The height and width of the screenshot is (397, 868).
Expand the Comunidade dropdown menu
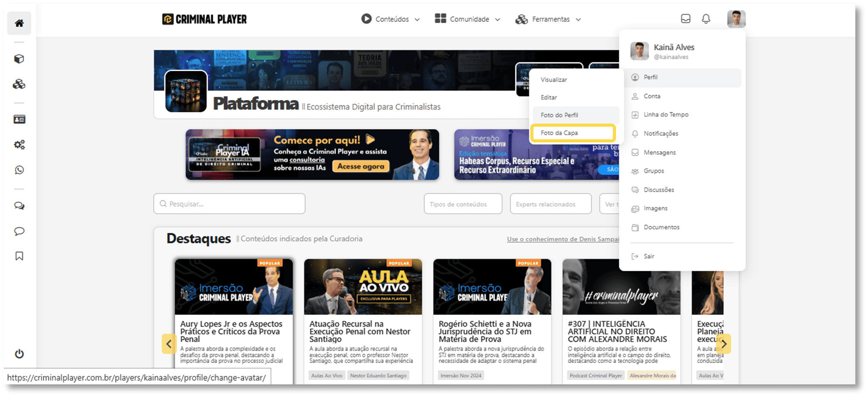tap(468, 19)
